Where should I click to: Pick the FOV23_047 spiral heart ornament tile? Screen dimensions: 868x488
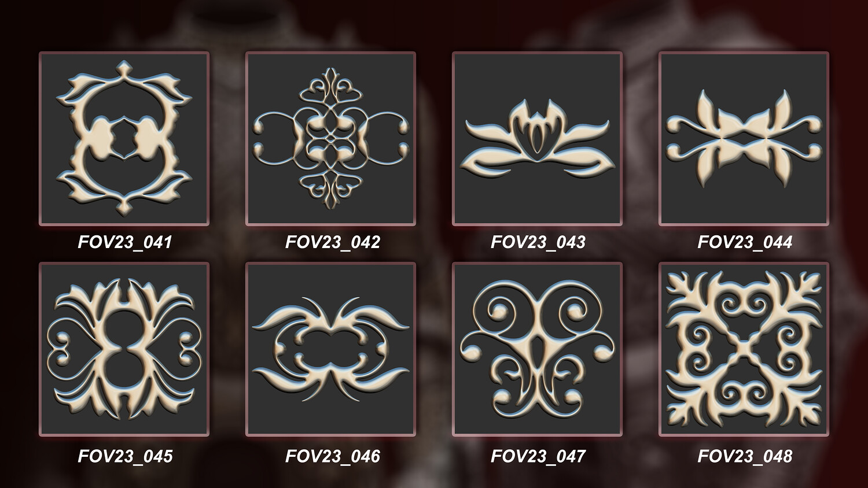tap(537, 349)
